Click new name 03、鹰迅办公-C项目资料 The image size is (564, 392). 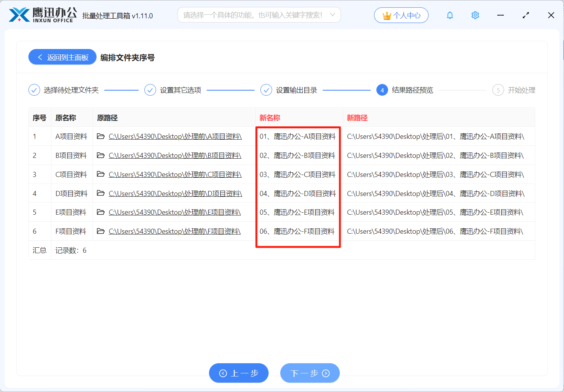(297, 175)
